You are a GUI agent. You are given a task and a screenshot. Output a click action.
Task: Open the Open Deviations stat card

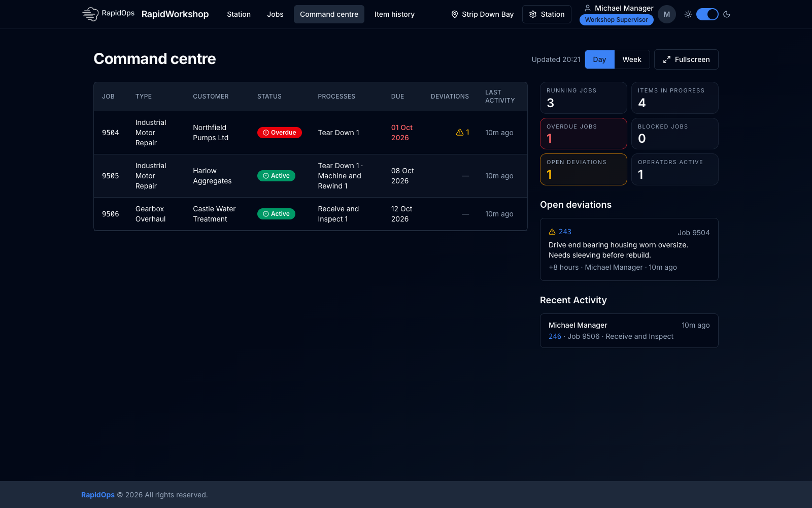tap(584, 169)
